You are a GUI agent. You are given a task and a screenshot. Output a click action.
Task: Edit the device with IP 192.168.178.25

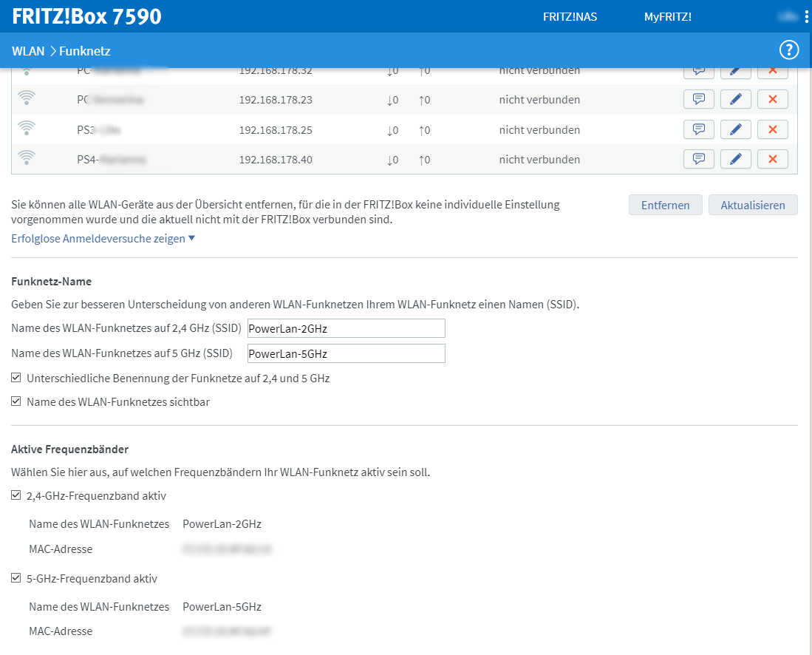tap(735, 129)
